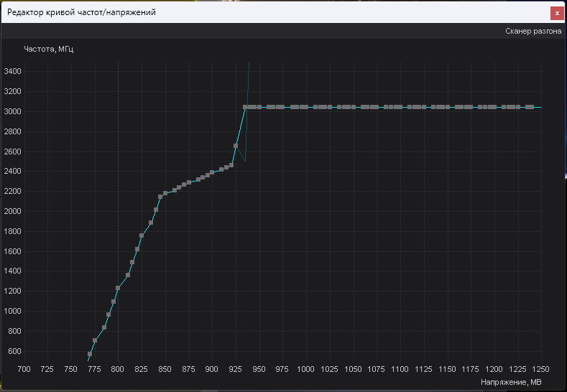Select the curve point at 775 mV
The image size is (567, 392).
pos(95,340)
